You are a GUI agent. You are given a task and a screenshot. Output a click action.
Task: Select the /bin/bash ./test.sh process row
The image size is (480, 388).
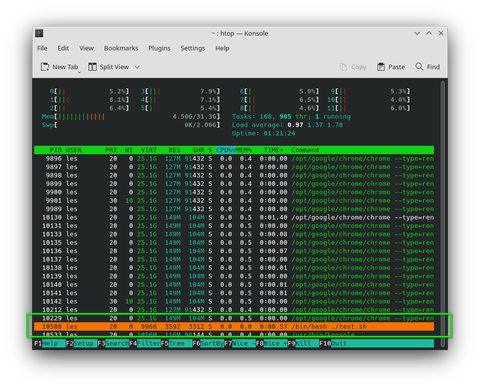[x=234, y=327]
